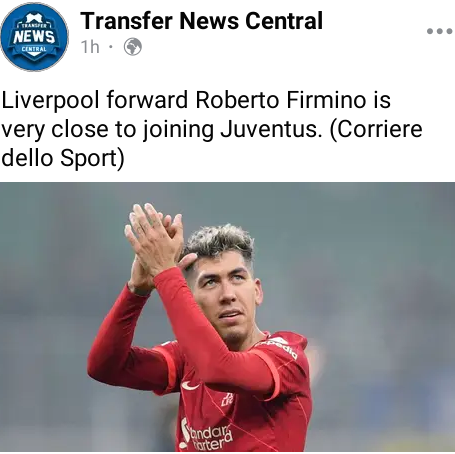The height and width of the screenshot is (454, 455).
Task: Click the clapping hands in the photo
Action: [155, 240]
